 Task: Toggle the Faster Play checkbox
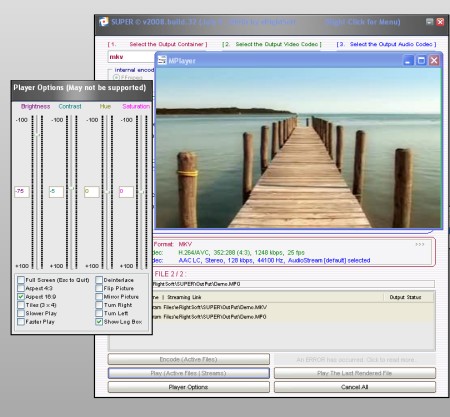[x=21, y=322]
